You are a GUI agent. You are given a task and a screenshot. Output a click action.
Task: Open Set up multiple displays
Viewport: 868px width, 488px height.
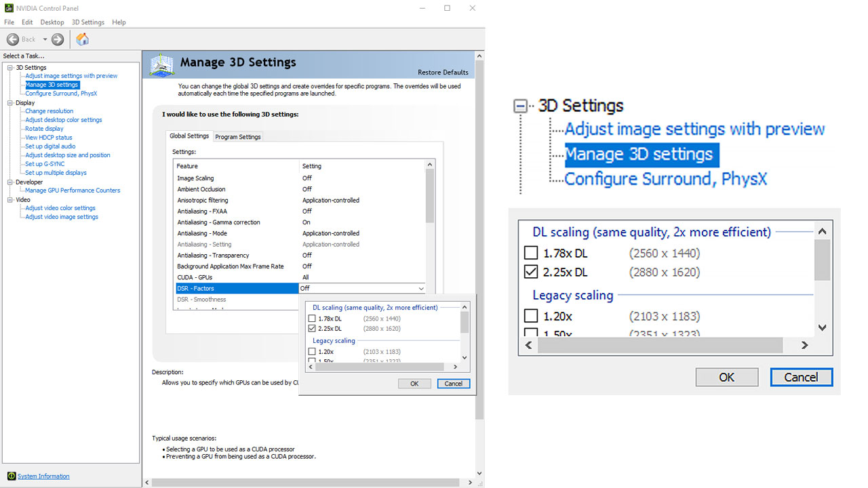point(56,173)
